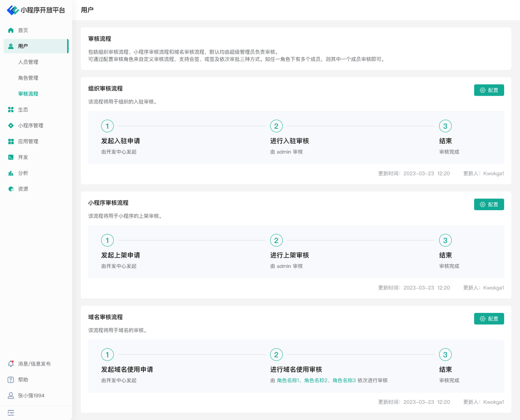Click the notification bell icon

[x=11, y=364]
